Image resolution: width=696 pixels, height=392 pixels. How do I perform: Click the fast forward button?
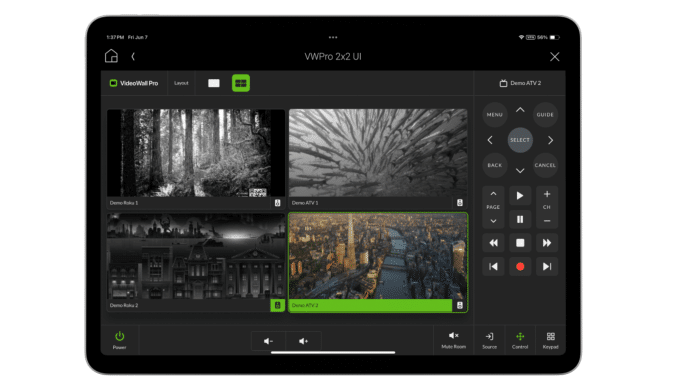(x=547, y=242)
